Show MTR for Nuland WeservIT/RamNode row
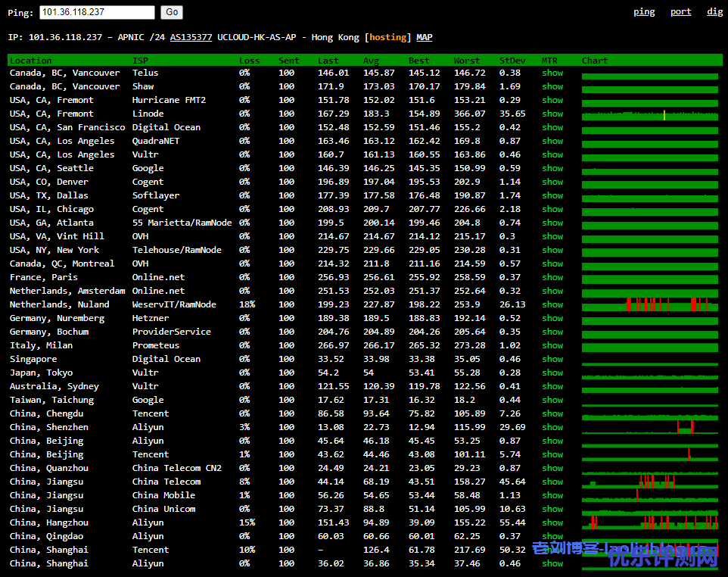This screenshot has width=728, height=577. 552,304
